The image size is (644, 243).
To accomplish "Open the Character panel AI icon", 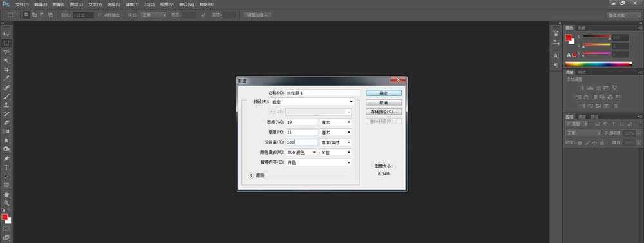I will [x=556, y=55].
